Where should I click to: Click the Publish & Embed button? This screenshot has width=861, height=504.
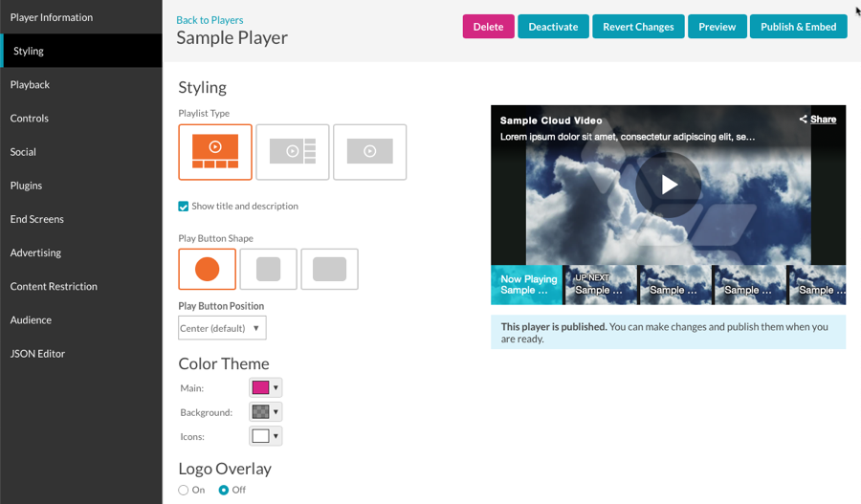[x=799, y=27]
